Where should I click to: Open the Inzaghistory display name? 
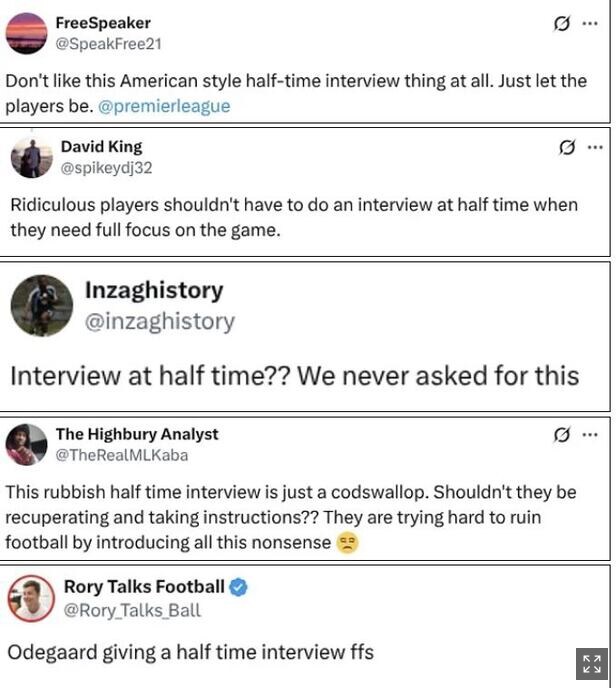pyautogui.click(x=153, y=291)
